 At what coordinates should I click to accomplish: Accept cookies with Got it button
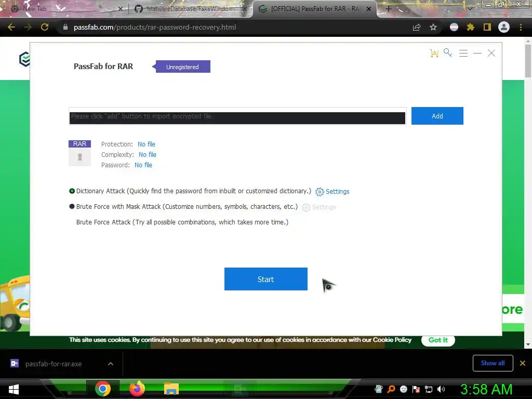(x=438, y=340)
